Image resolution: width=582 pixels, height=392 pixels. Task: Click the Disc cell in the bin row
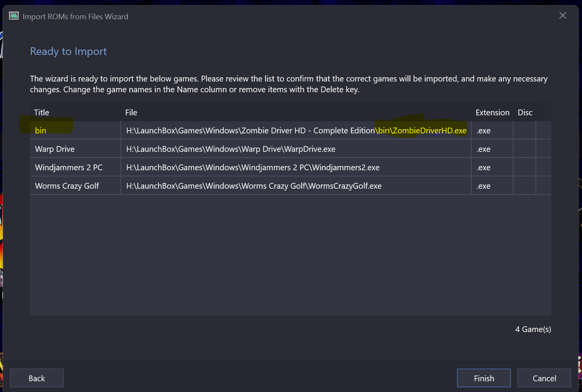click(x=525, y=130)
